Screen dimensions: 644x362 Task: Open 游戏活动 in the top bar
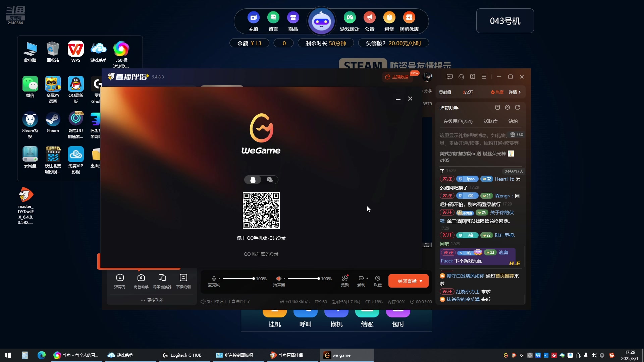[x=350, y=21]
